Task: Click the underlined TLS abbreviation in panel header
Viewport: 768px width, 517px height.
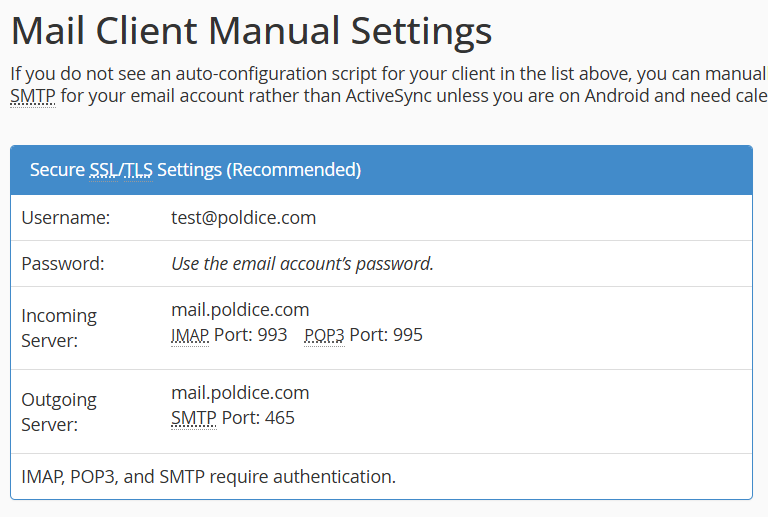Action: pos(138,170)
